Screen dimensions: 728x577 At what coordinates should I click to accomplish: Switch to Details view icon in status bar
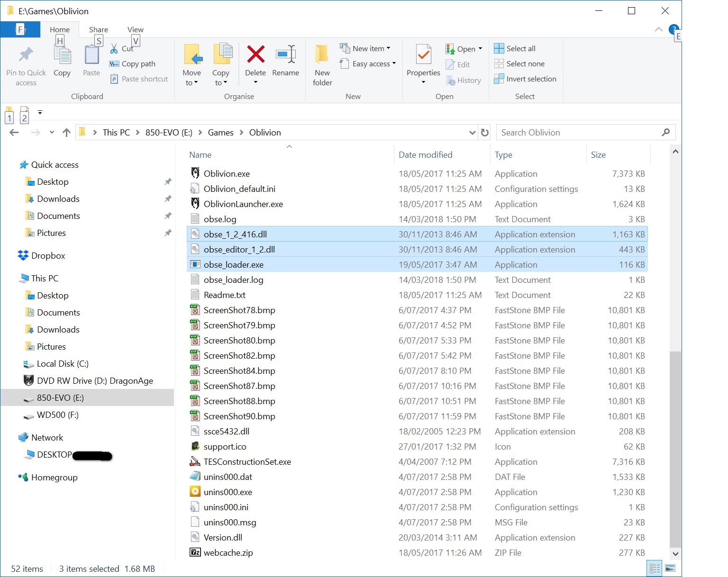point(655,568)
